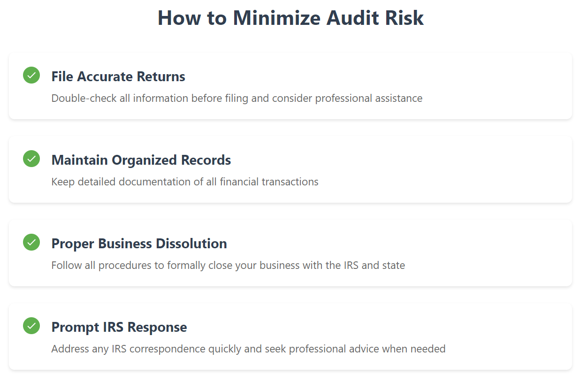Click the 'How to Minimize Audit Risk' heading
The image size is (588, 382).
pyautogui.click(x=290, y=18)
